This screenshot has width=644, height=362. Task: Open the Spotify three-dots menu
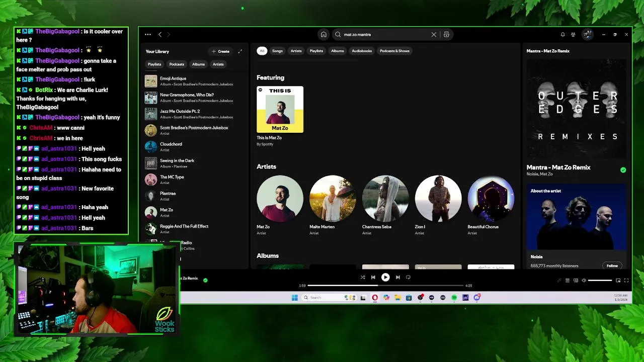[147, 35]
